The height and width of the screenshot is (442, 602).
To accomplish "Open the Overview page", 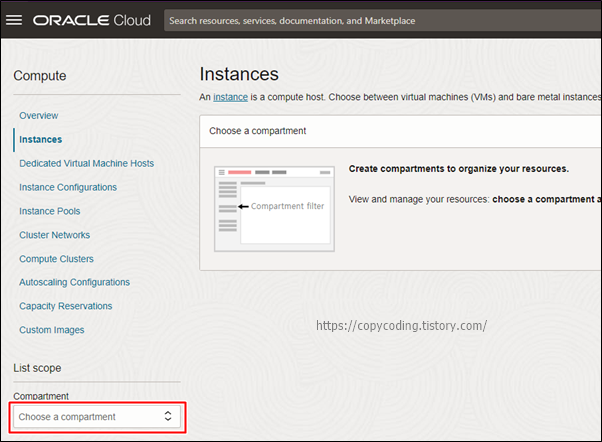I will pos(38,116).
